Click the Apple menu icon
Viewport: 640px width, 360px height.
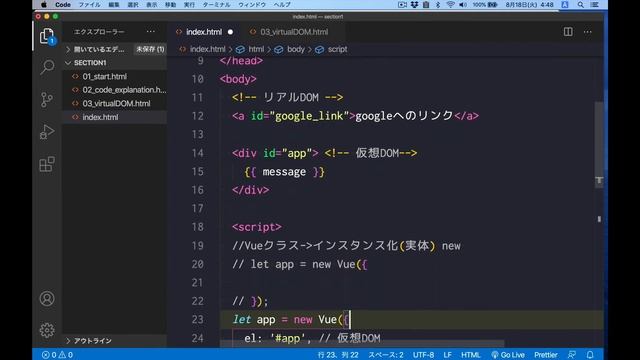point(44,5)
